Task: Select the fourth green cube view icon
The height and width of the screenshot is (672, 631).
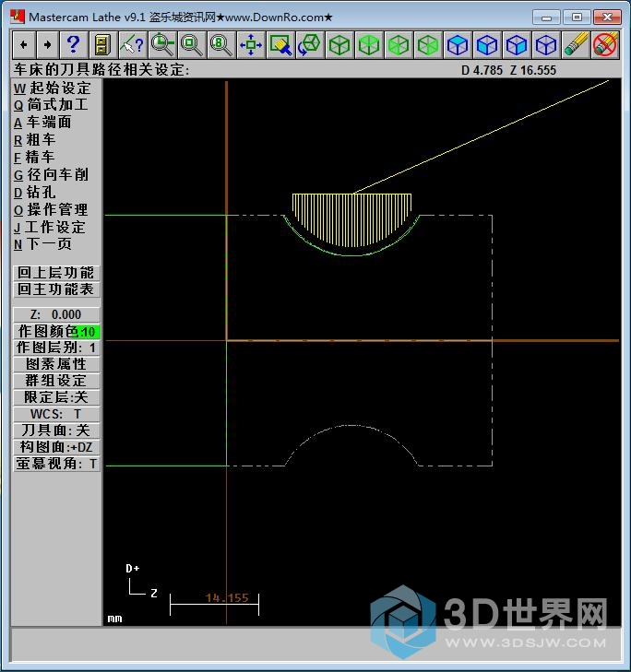Action: (428, 44)
